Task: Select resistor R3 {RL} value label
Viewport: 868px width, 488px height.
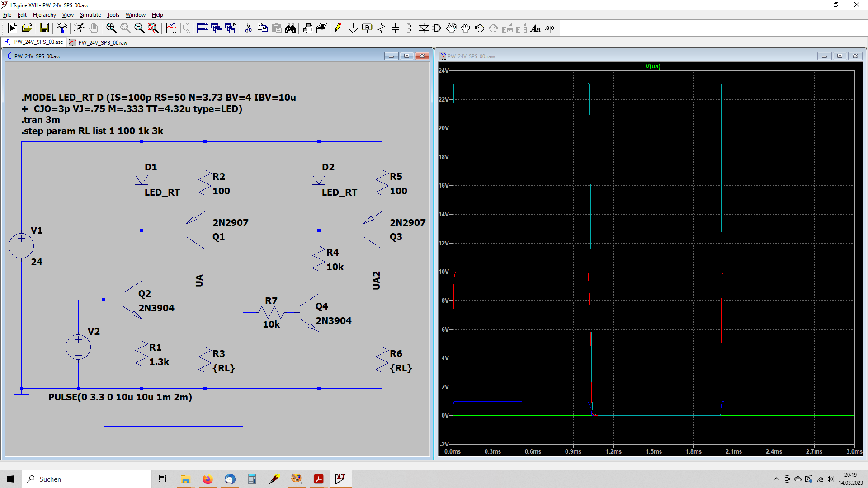Action: coord(224,368)
